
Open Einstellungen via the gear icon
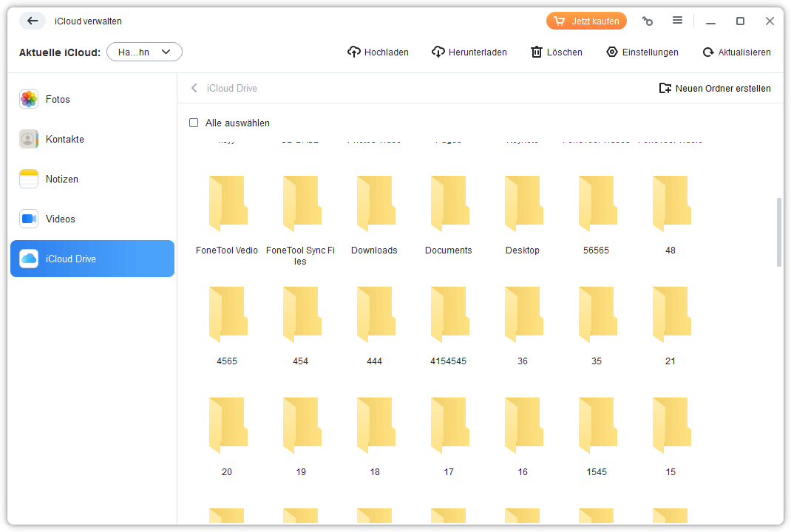click(611, 52)
